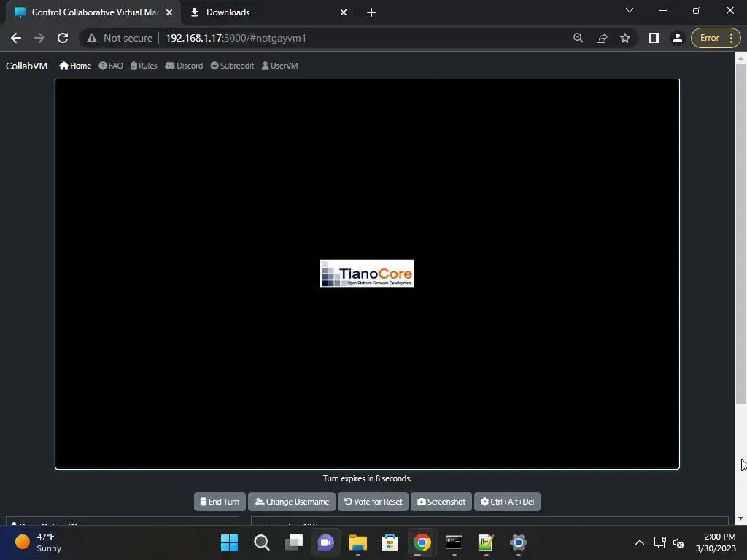747x560 pixels.
Task: Click the Change Username button
Action: (292, 502)
